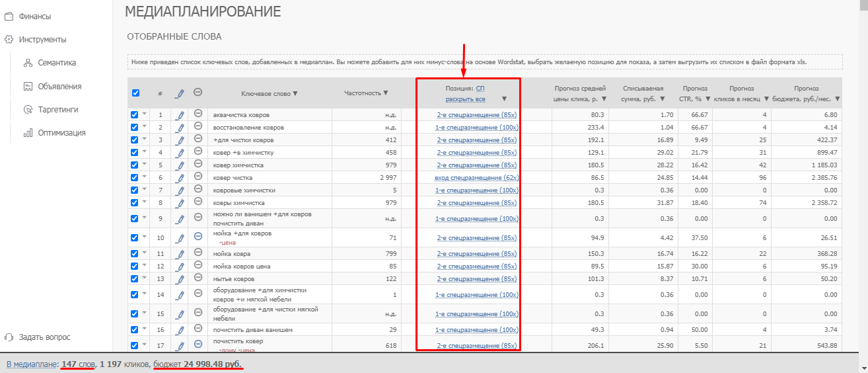Viewport: 868px width, 373px height.
Task: Click the Таргетинги target icon
Action: click(x=28, y=110)
